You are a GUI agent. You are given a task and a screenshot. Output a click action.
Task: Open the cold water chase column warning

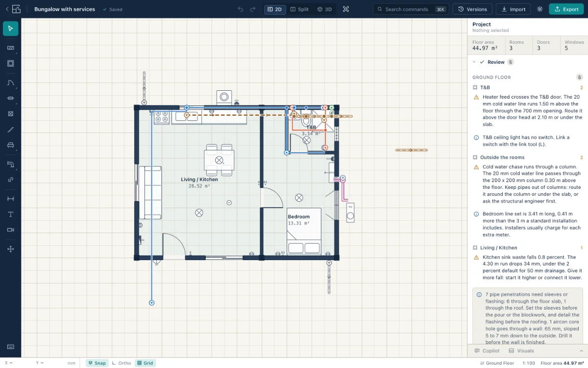[528, 184]
